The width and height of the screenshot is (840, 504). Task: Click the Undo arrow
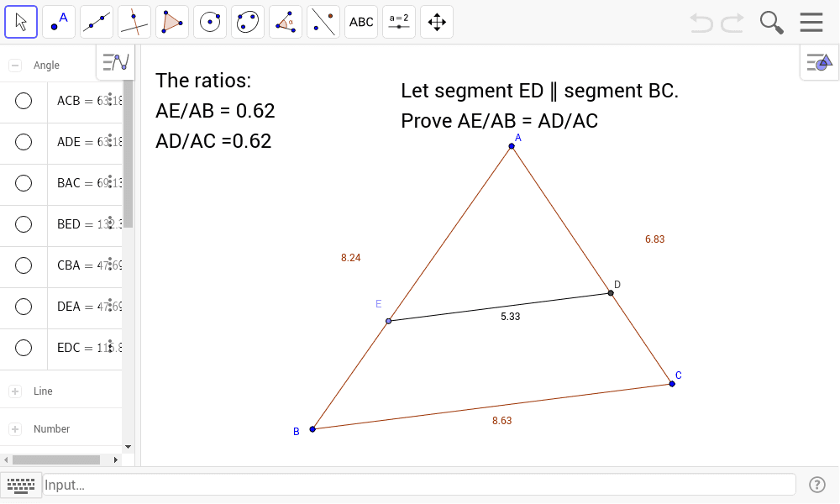[x=701, y=23]
